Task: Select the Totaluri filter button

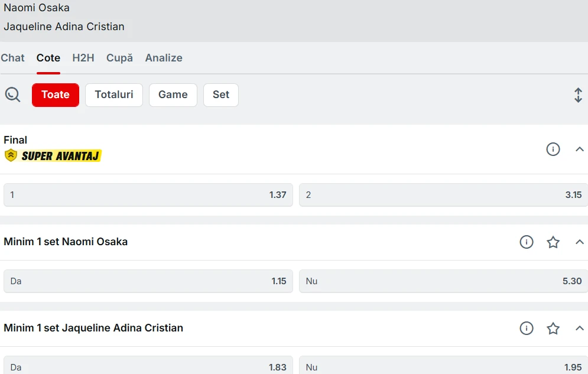Action: 114,95
